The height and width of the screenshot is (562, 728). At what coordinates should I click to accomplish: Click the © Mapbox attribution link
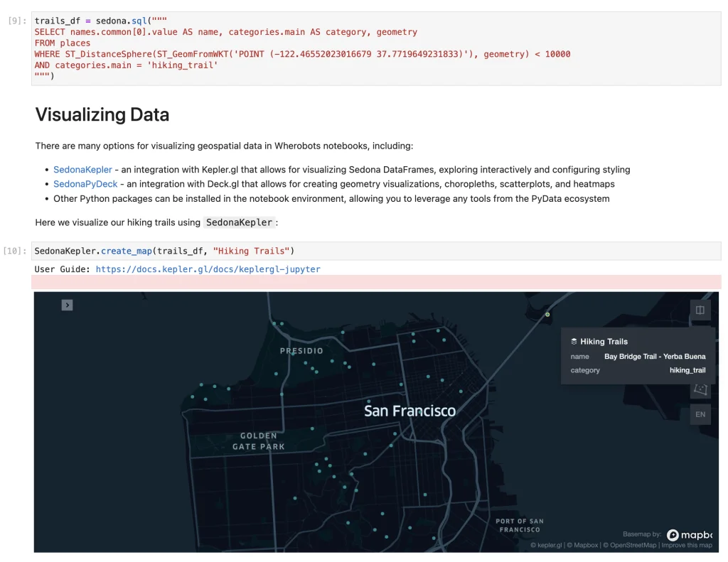582,545
